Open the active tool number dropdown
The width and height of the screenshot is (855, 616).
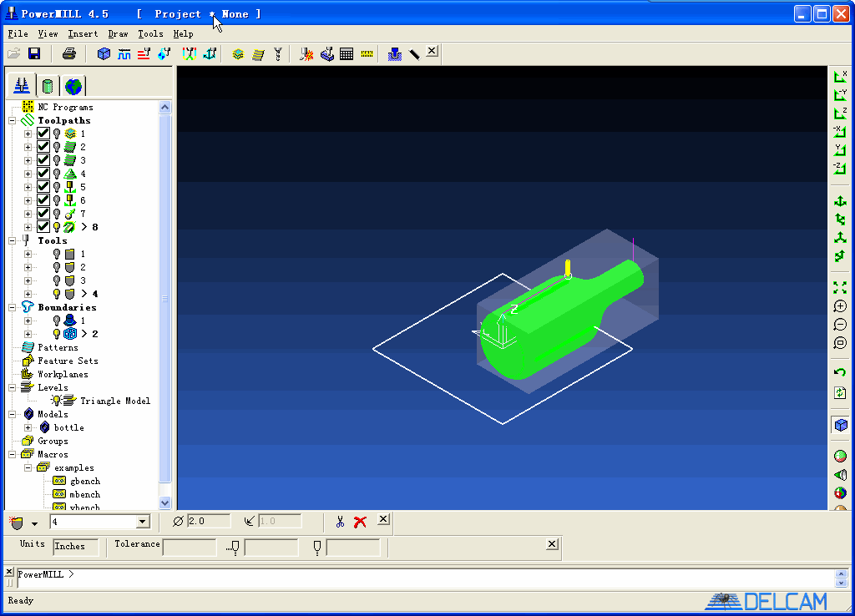click(x=142, y=522)
